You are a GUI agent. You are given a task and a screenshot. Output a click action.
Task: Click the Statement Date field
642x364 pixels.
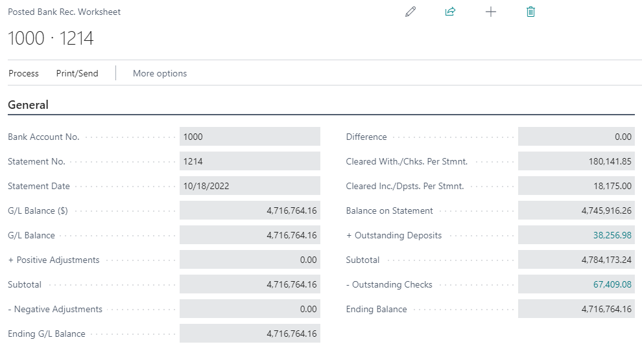(x=250, y=186)
